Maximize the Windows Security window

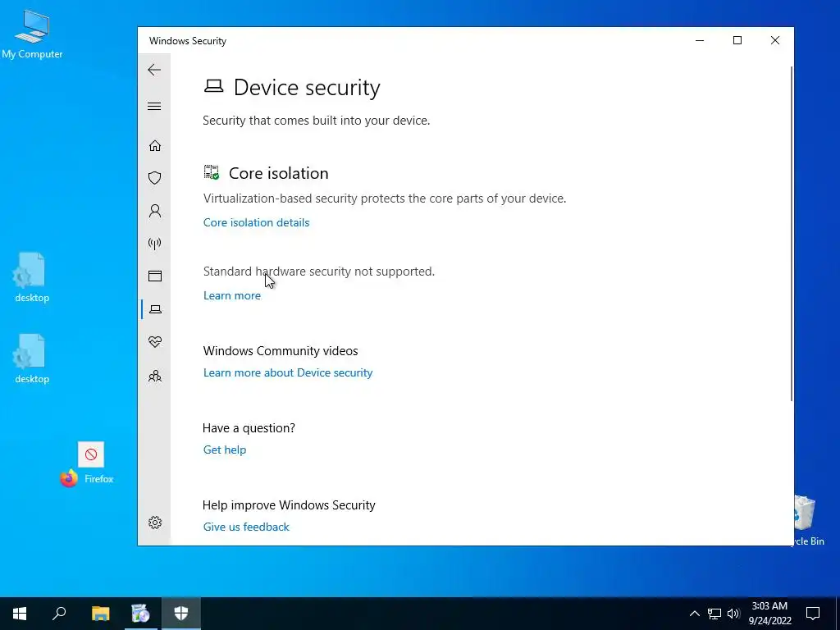(x=737, y=41)
